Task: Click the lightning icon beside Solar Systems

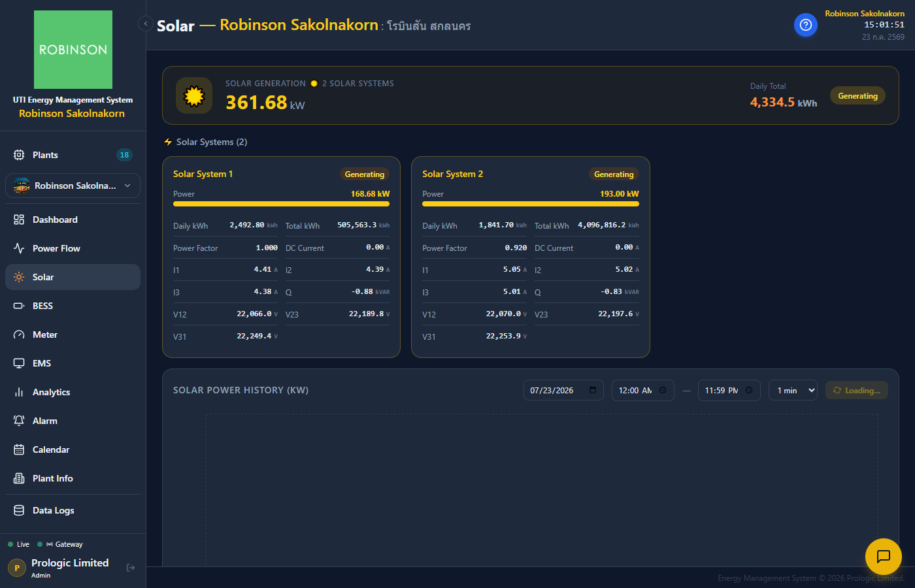Action: (168, 142)
